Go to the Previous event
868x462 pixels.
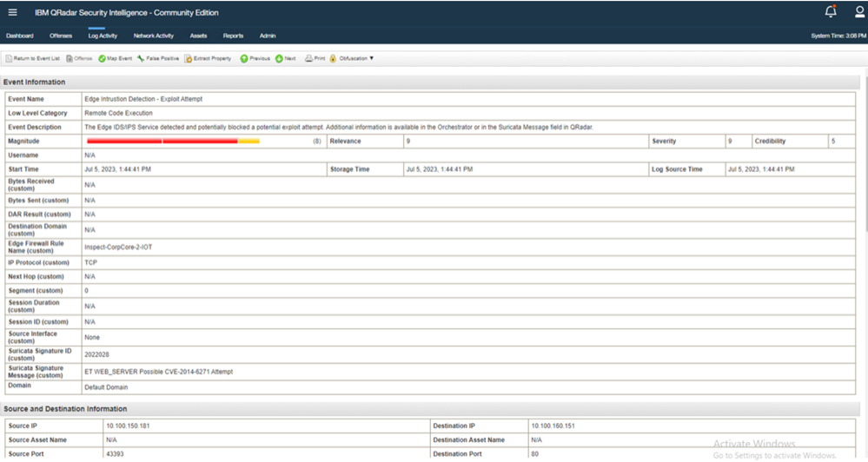[x=244, y=59]
